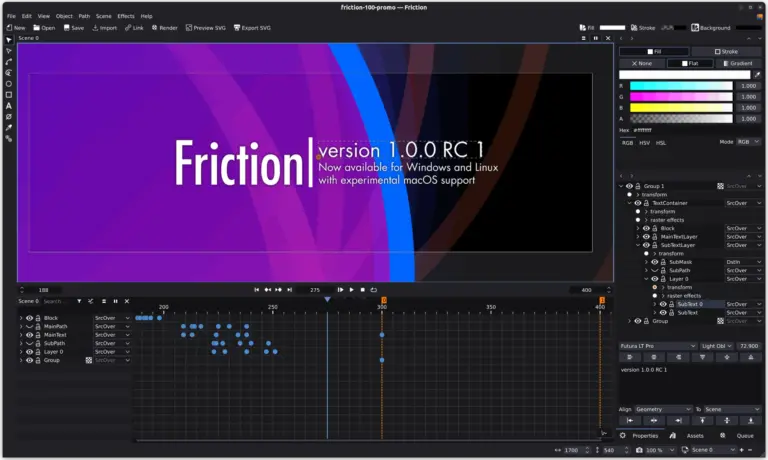Toggle visibility of Layer 0 in timeline
The width and height of the screenshot is (768, 460).
tap(29, 352)
